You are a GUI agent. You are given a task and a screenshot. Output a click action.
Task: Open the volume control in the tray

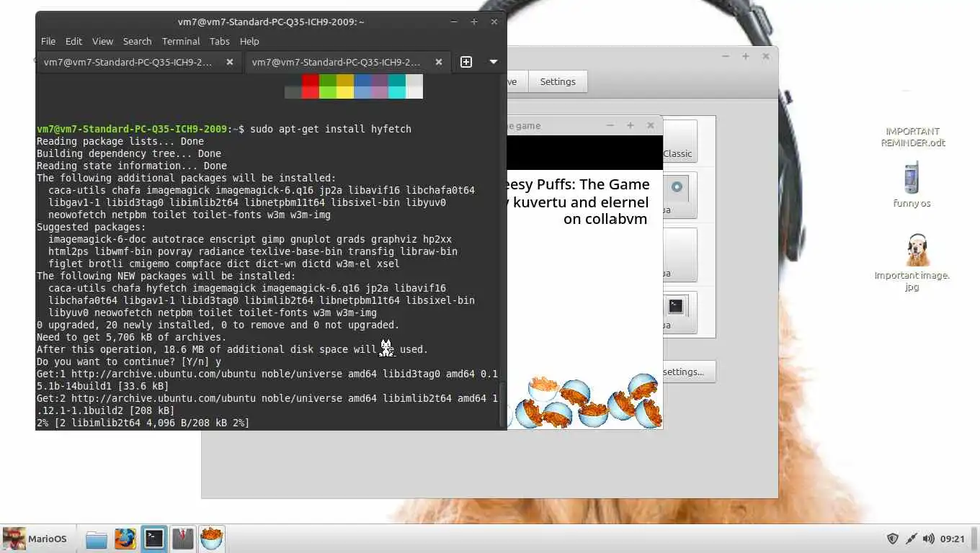(928, 539)
